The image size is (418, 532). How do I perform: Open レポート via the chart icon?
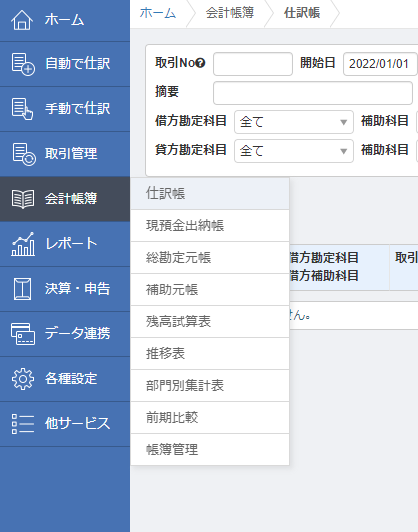(23, 244)
